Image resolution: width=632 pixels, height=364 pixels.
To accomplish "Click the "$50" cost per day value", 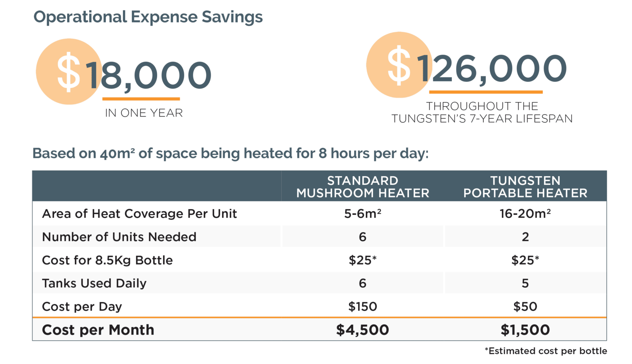I will 525,307.
